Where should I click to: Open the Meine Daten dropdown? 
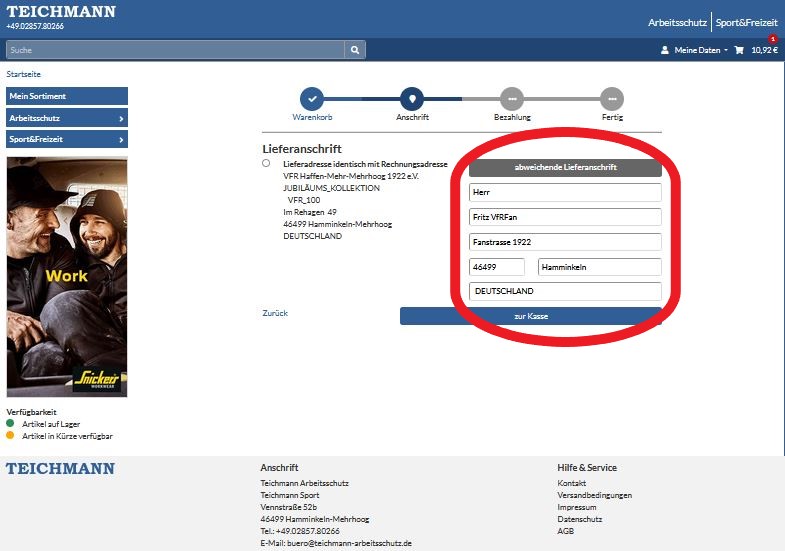pos(699,50)
